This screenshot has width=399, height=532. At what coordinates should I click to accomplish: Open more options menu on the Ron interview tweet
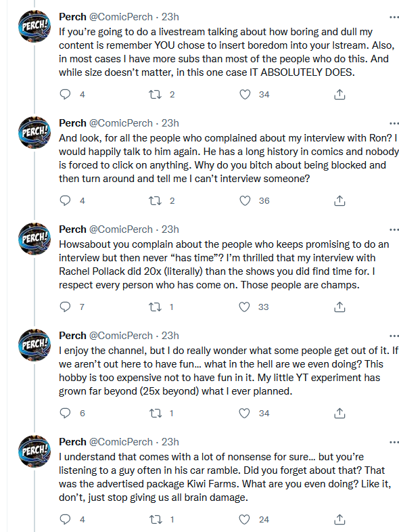click(x=394, y=123)
